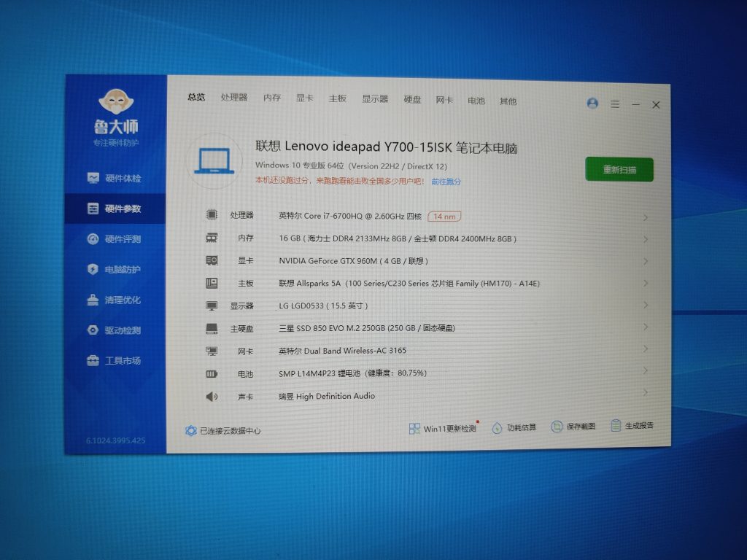Click the green 重新扫描 button
This screenshot has height=560, width=747.
pyautogui.click(x=619, y=169)
